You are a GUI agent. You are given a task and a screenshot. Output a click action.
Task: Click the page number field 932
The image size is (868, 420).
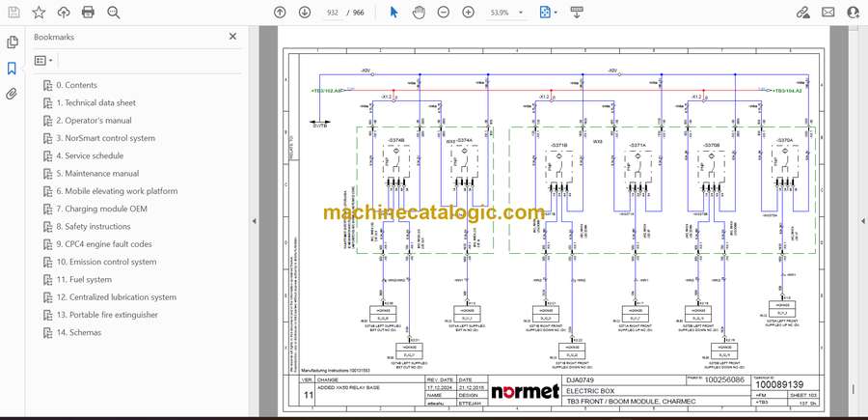point(332,13)
